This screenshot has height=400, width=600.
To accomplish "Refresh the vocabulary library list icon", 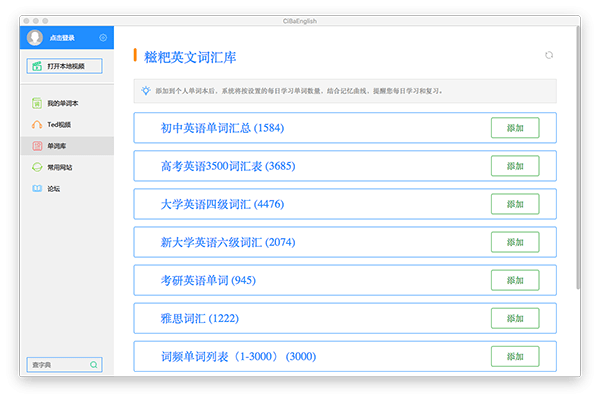I will pyautogui.click(x=549, y=55).
